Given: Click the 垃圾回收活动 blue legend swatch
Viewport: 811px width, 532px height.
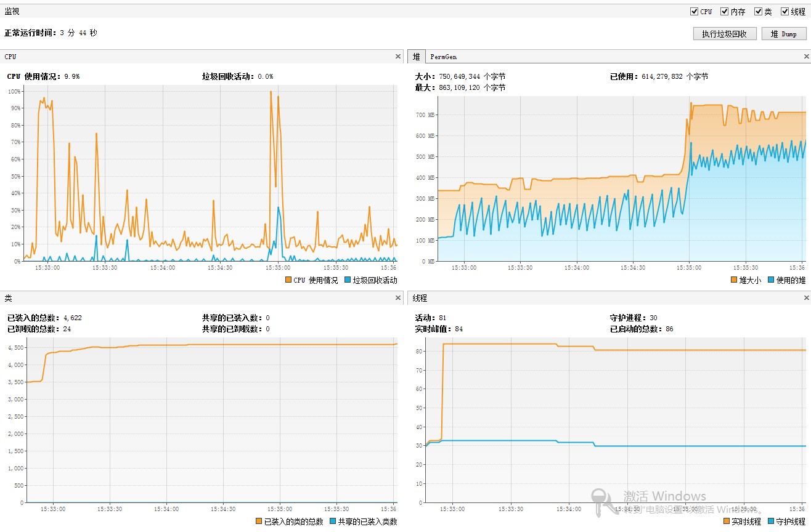Looking at the screenshot, I should point(348,280).
